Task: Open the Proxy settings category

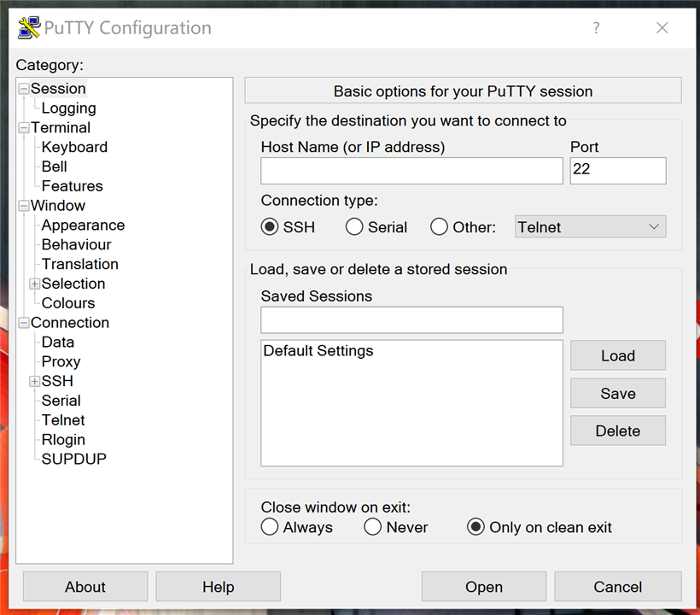Action: pos(61,361)
